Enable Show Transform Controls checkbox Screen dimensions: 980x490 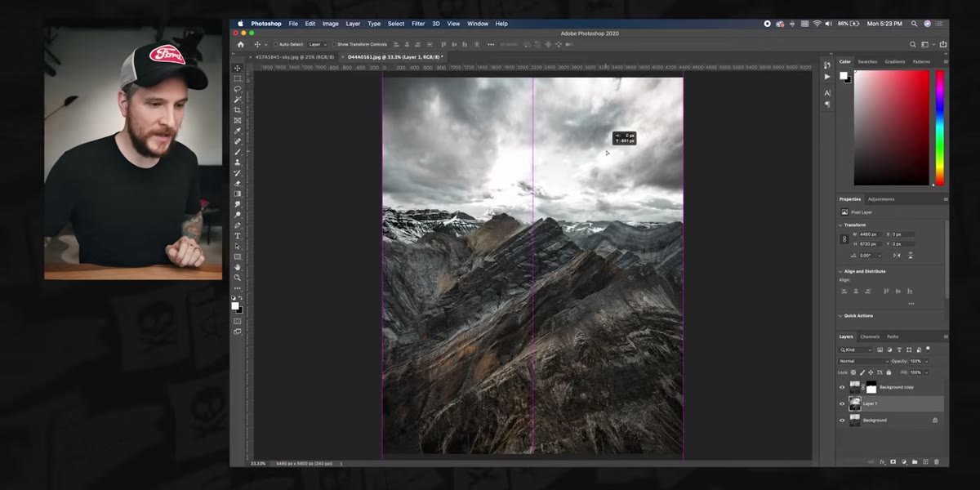tap(334, 44)
